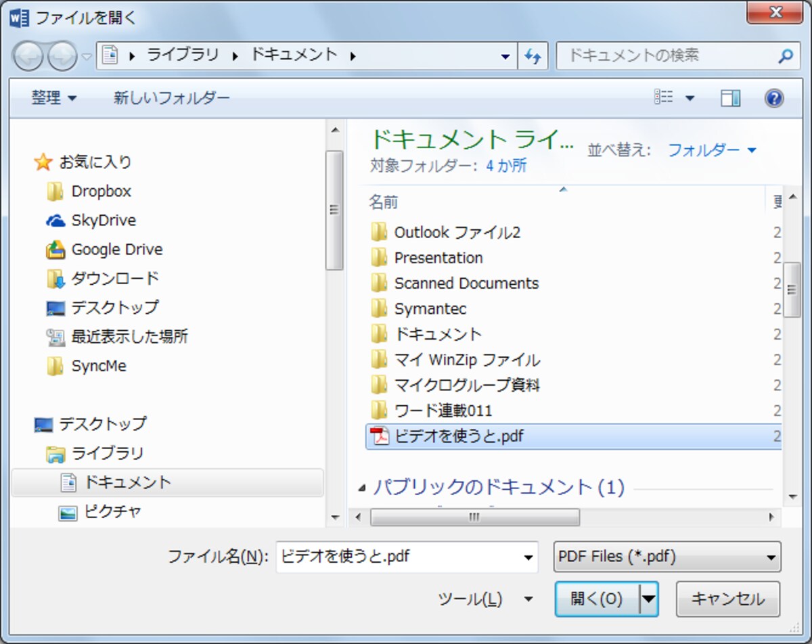812x644 pixels.
Task: Open the arrow beside 開く button
Action: pyautogui.click(x=649, y=599)
